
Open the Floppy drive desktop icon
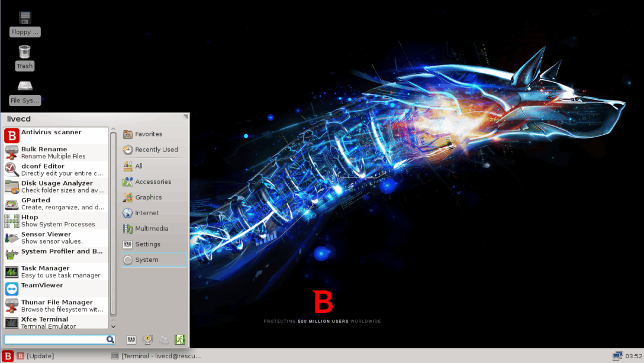click(25, 24)
